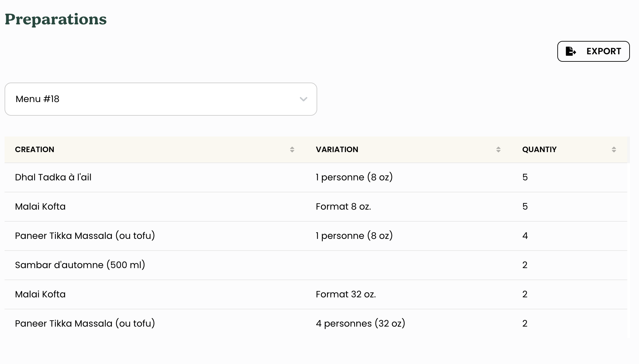Select Malai Kofta in the Format 32 oz. row
The image size is (639, 364).
pos(40,294)
